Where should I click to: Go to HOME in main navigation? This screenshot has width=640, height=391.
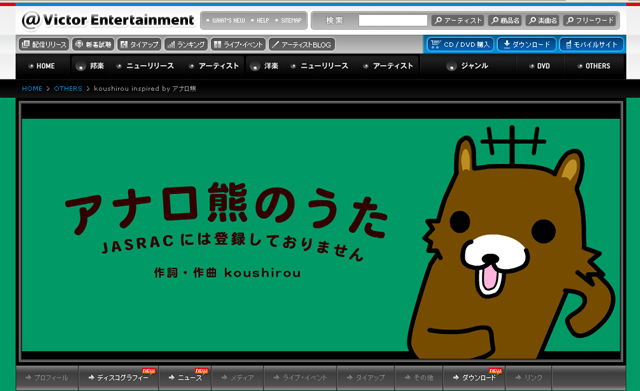pos(42,66)
